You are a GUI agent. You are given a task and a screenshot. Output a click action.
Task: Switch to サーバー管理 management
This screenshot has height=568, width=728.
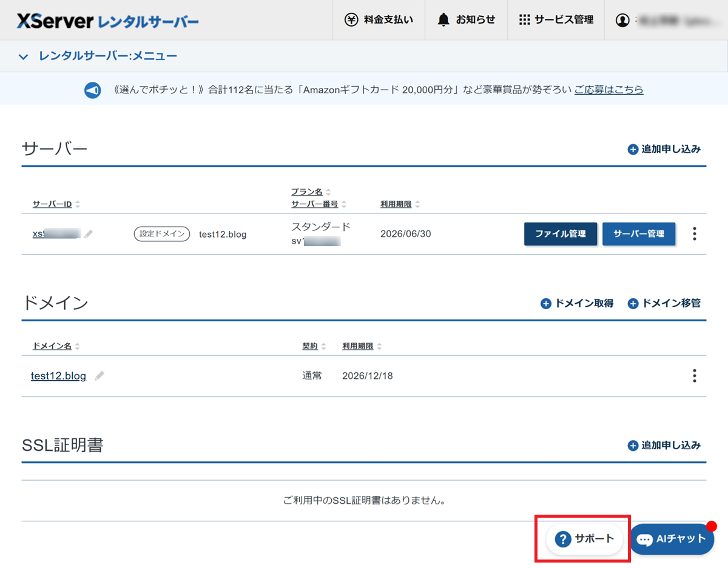pos(639,234)
